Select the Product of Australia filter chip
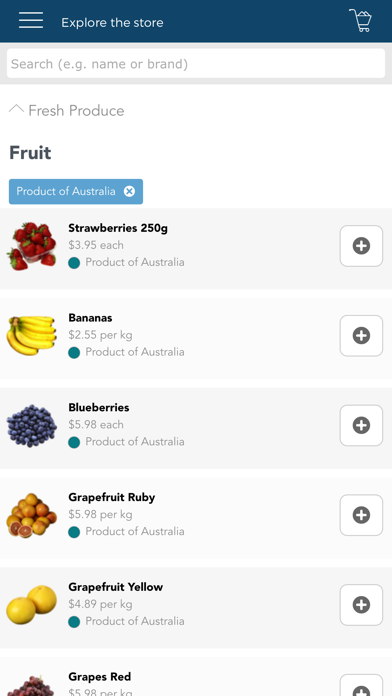392x696 pixels. point(76,191)
